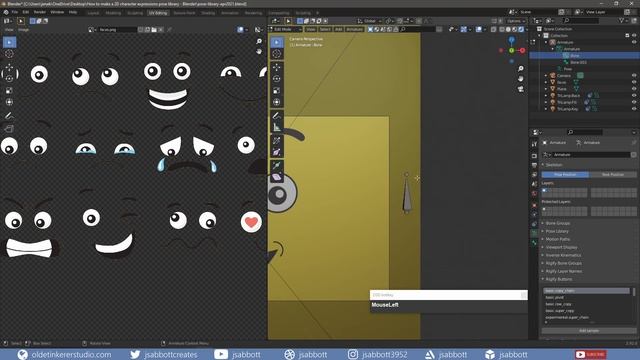Click the zoom magnifier in 3D viewport

[x=520, y=69]
